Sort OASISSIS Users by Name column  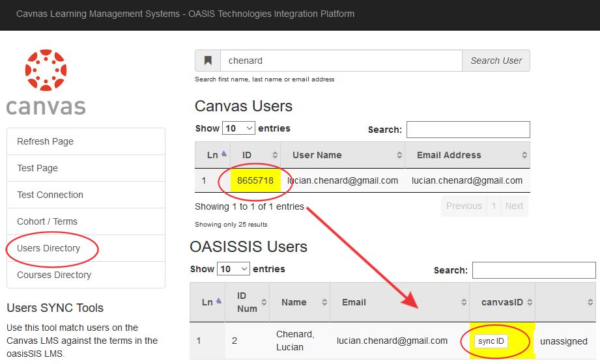point(300,302)
